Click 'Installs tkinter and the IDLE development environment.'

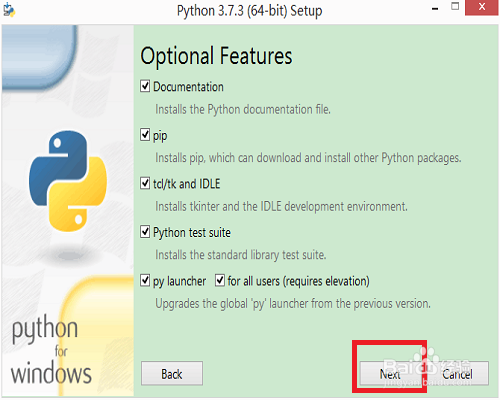[281, 207]
